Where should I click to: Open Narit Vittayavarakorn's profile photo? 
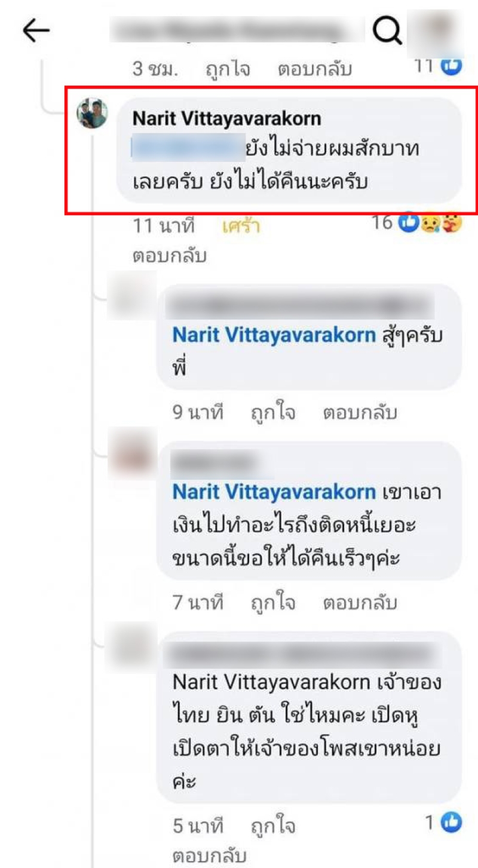click(x=93, y=114)
